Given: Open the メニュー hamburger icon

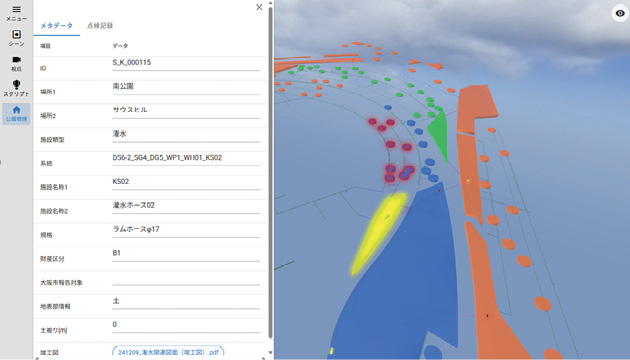Looking at the screenshot, I should (16, 13).
